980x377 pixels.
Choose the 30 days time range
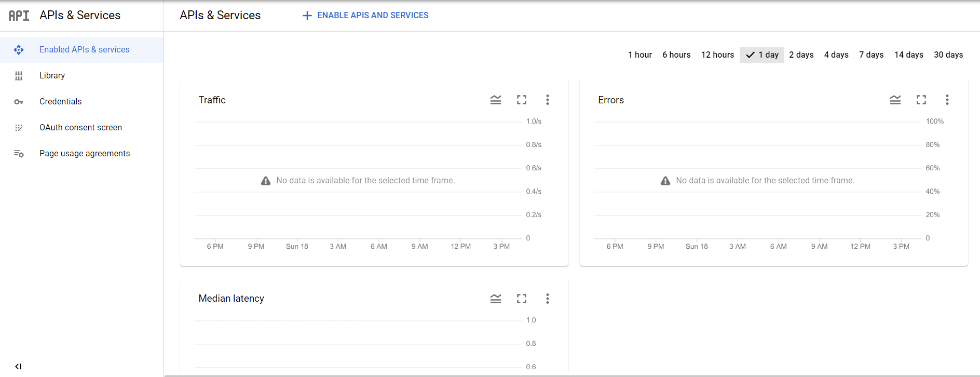[948, 55]
